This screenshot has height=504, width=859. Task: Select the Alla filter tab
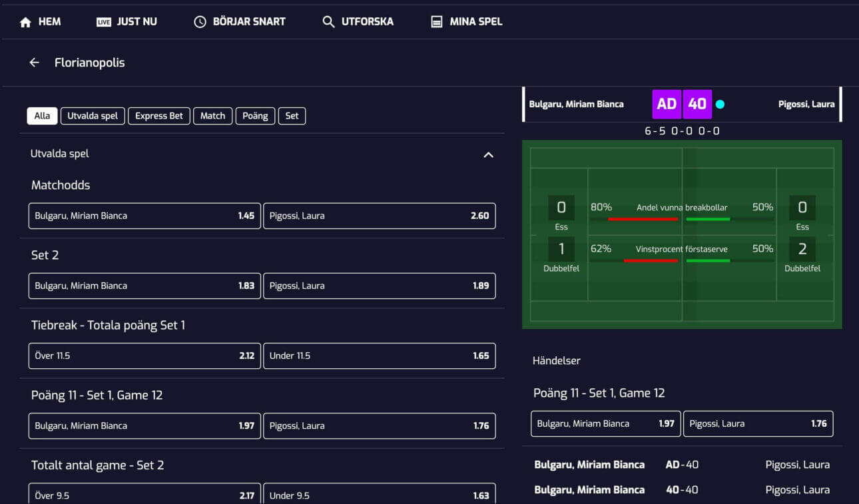(x=42, y=116)
